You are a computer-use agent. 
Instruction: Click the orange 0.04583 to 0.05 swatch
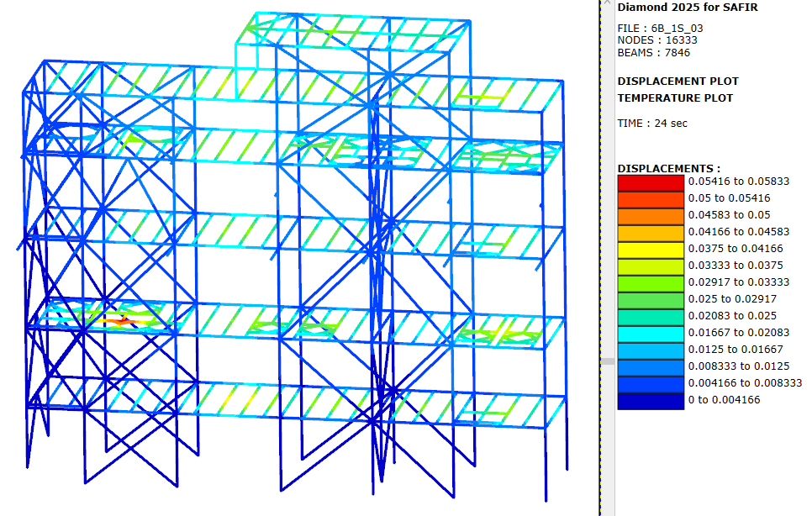click(651, 216)
